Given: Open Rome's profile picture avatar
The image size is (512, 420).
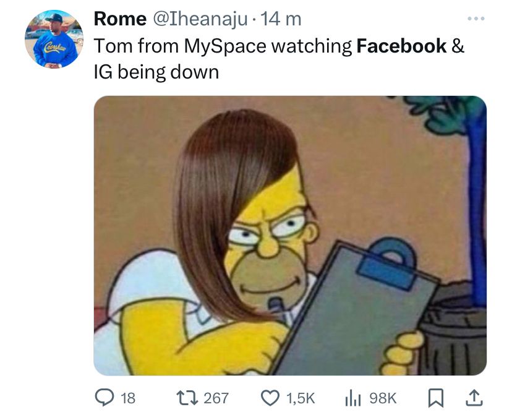Looking at the screenshot, I should coord(54,39).
